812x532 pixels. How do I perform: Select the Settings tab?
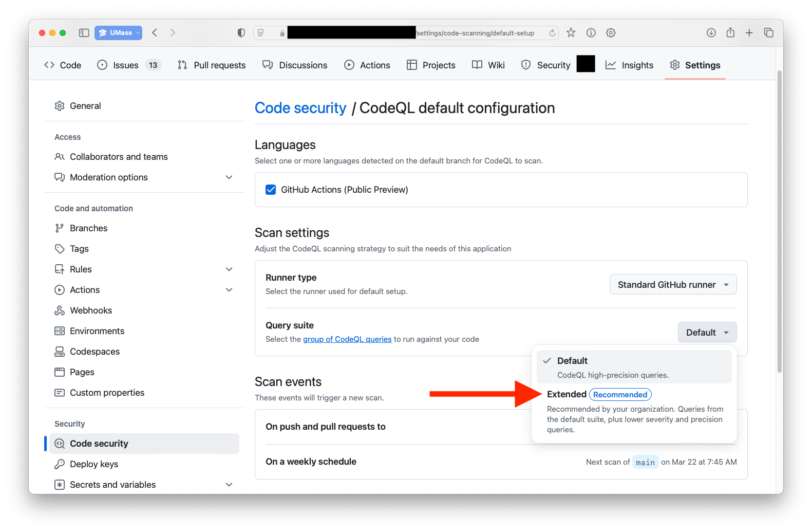(x=695, y=65)
